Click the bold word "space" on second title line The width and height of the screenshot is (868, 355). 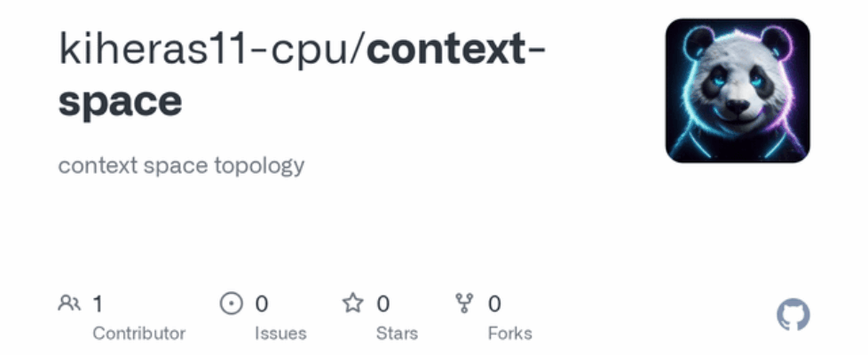pos(120,101)
